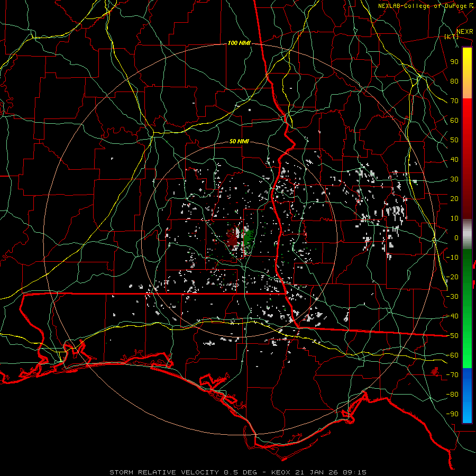Select the -80 value on velocity scale

point(452,395)
